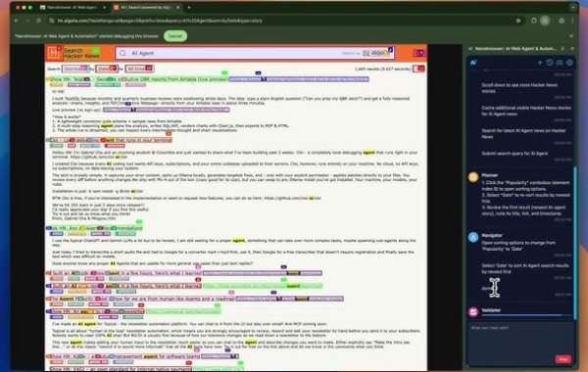Click 'Submit search query for AI Agent' message
The image size is (588, 372).
click(514, 154)
